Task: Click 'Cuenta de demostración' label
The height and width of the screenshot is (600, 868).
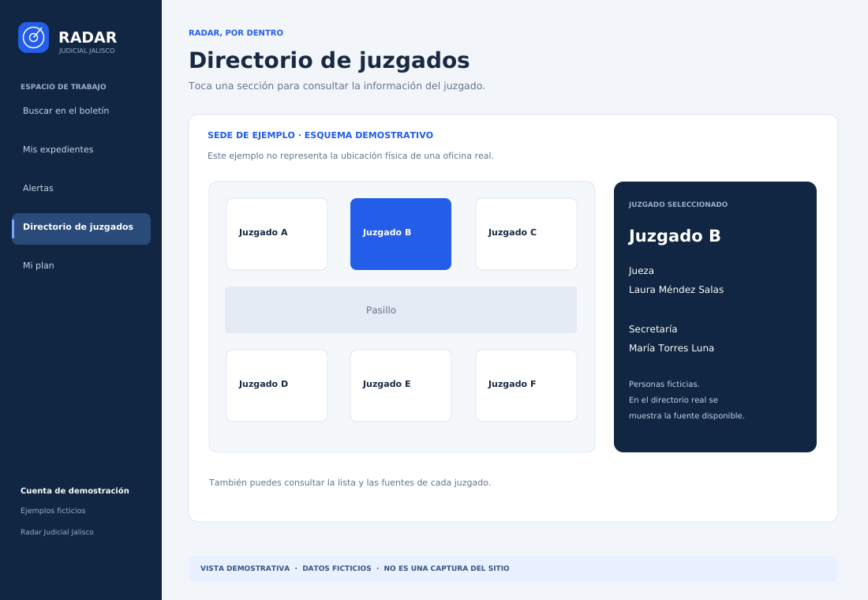Action: [75, 491]
